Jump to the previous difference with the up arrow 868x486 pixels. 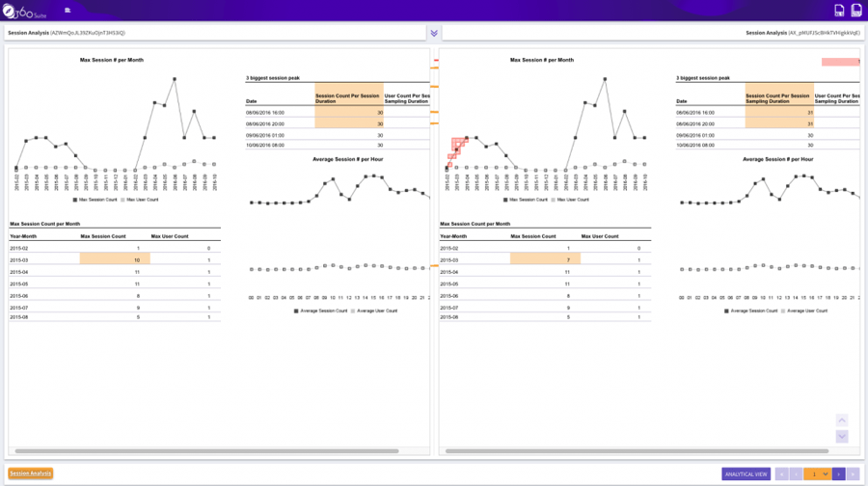842,420
